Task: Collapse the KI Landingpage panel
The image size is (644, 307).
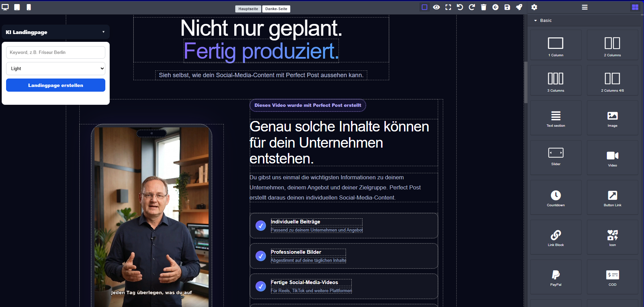Action: [56, 32]
